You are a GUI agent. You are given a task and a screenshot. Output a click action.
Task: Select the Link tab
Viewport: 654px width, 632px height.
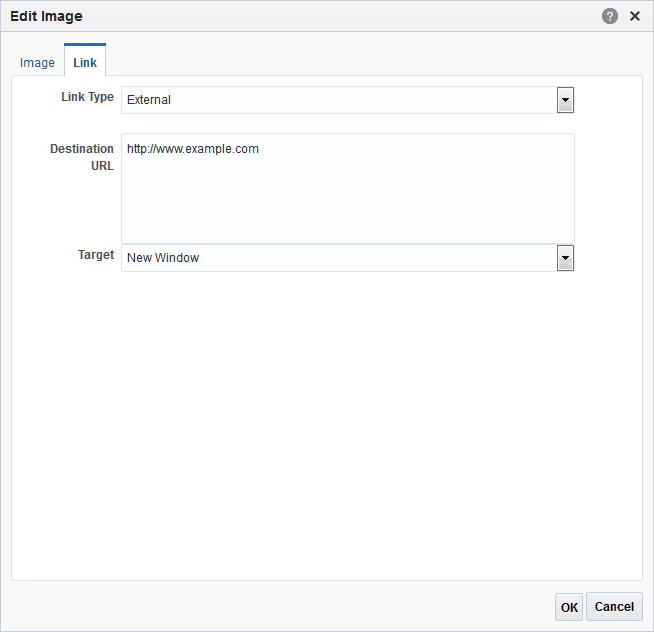pos(85,62)
